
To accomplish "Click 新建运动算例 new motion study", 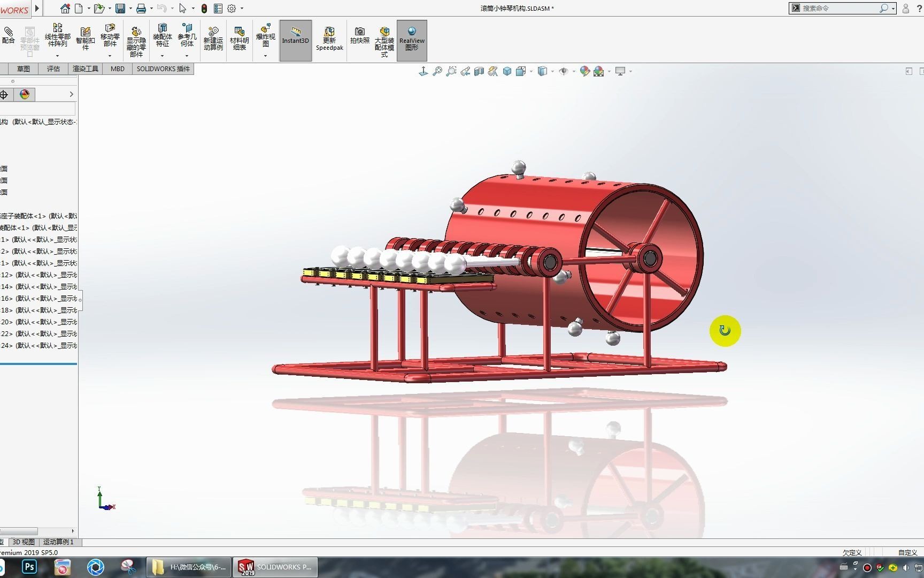I will pos(213,39).
